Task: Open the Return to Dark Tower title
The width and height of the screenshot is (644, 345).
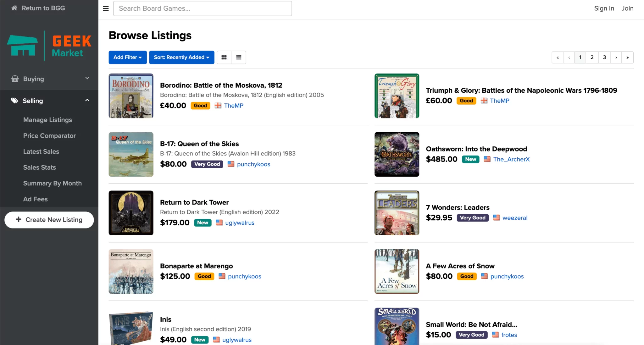Action: click(x=194, y=202)
